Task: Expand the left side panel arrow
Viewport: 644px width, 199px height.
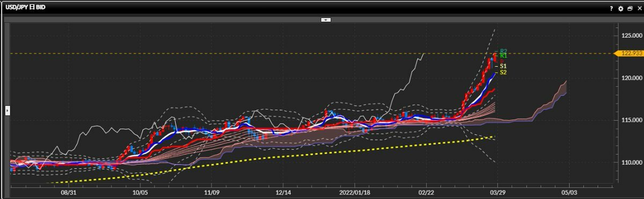Action: pos(7,110)
